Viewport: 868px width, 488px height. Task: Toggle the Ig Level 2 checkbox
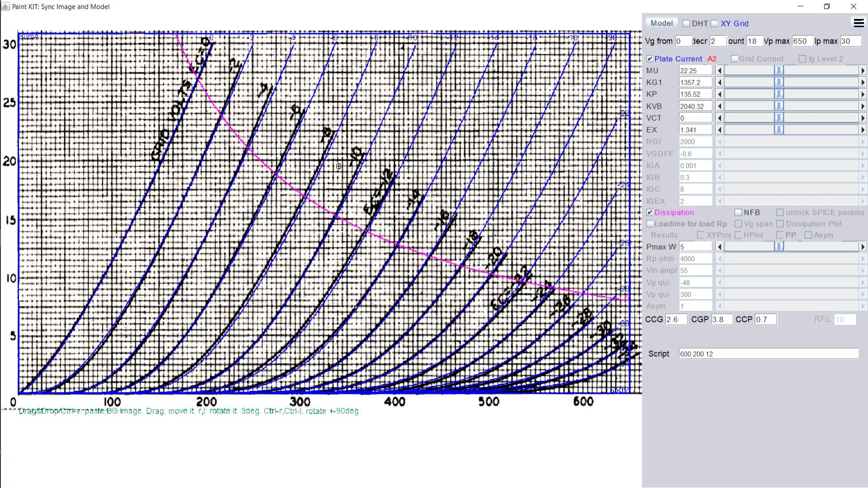pyautogui.click(x=802, y=59)
